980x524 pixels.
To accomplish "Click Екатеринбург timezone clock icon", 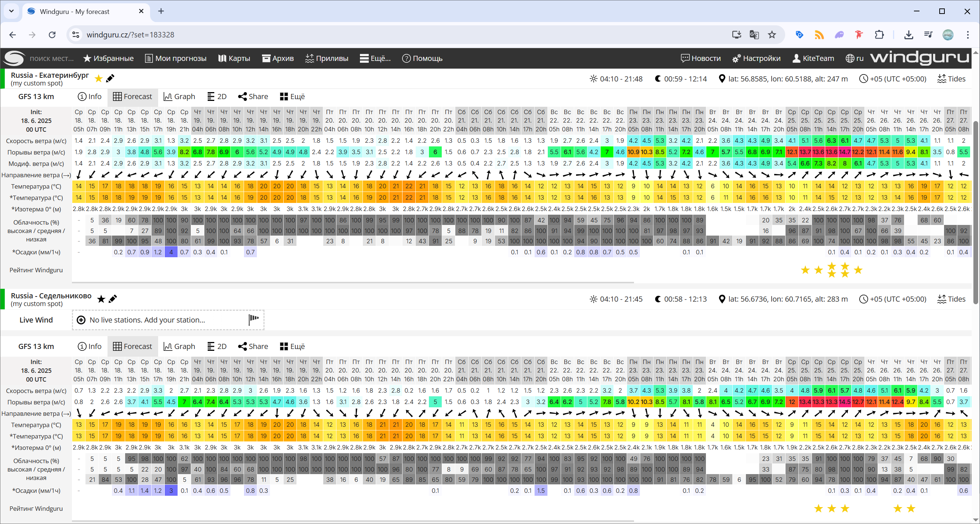I will 864,79.
